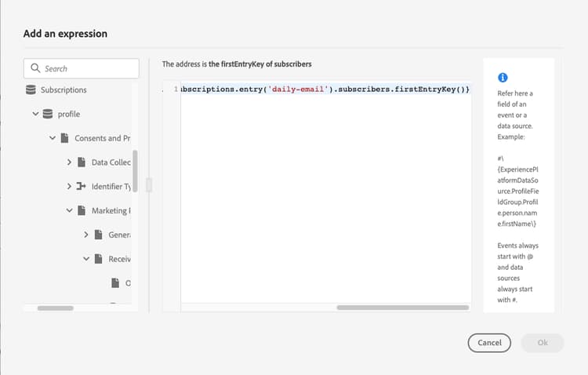
Task: Select the profile tree item
Action: click(69, 114)
